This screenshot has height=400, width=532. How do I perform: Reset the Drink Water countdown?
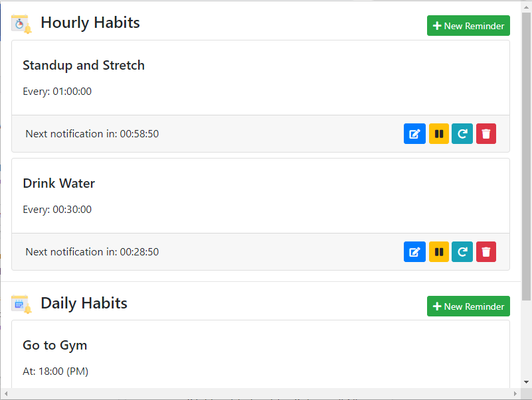point(462,252)
